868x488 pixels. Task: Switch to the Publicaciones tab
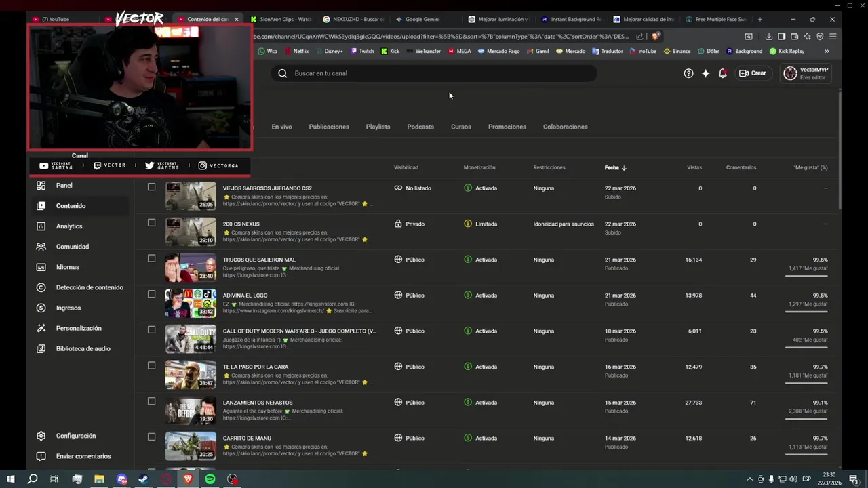tap(329, 127)
